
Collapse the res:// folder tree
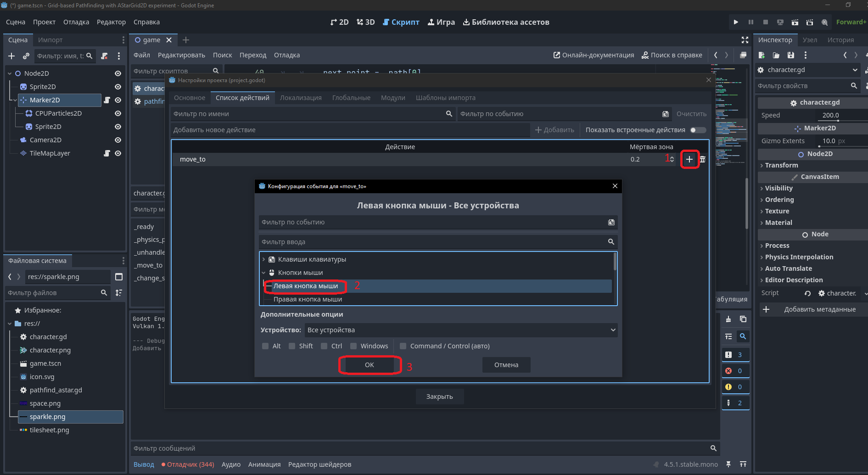(10, 324)
